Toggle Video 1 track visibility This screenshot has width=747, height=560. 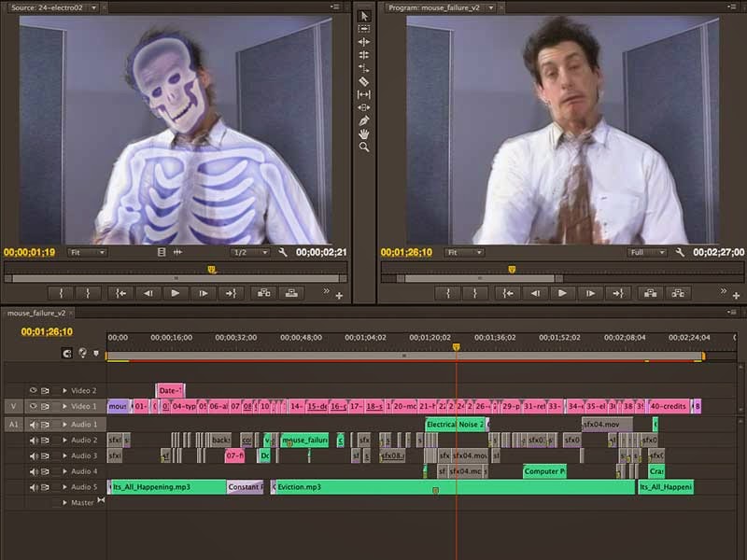33,406
